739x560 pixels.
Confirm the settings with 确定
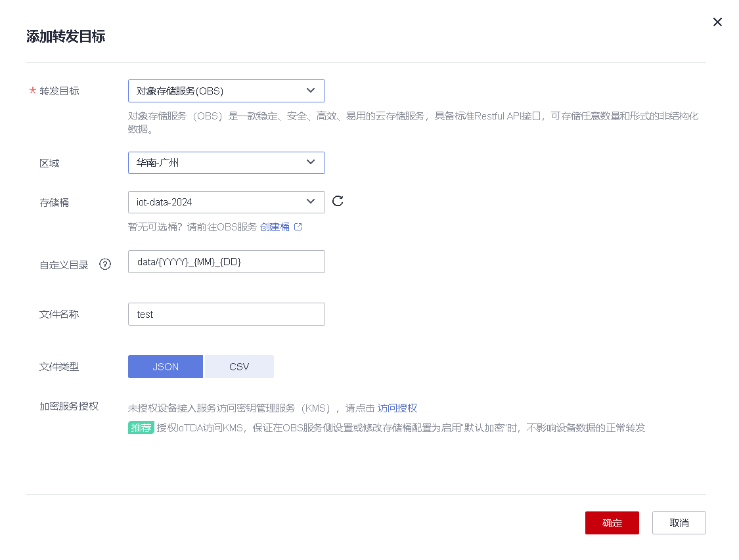[x=612, y=523]
